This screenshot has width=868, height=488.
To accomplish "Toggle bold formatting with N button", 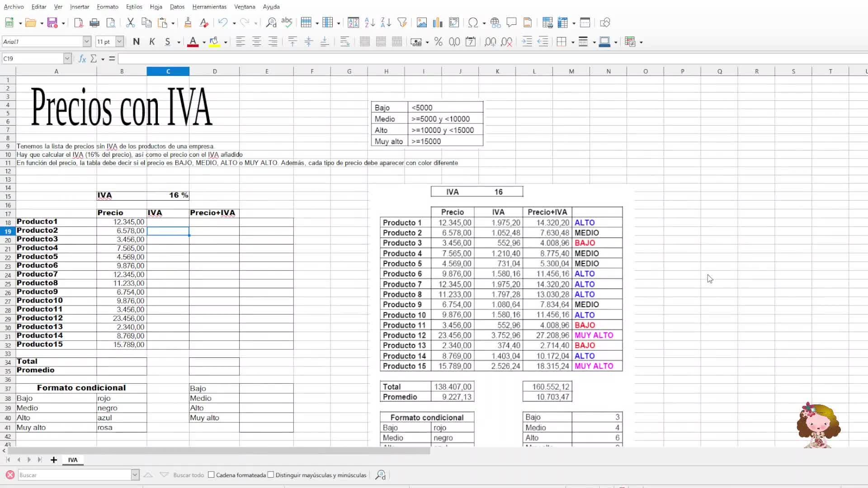I will coord(136,42).
